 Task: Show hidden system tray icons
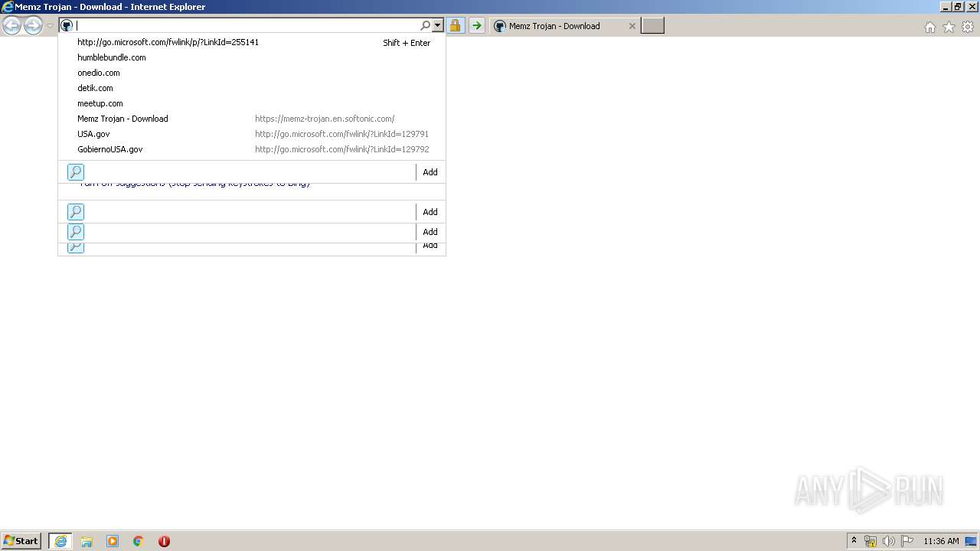click(854, 541)
